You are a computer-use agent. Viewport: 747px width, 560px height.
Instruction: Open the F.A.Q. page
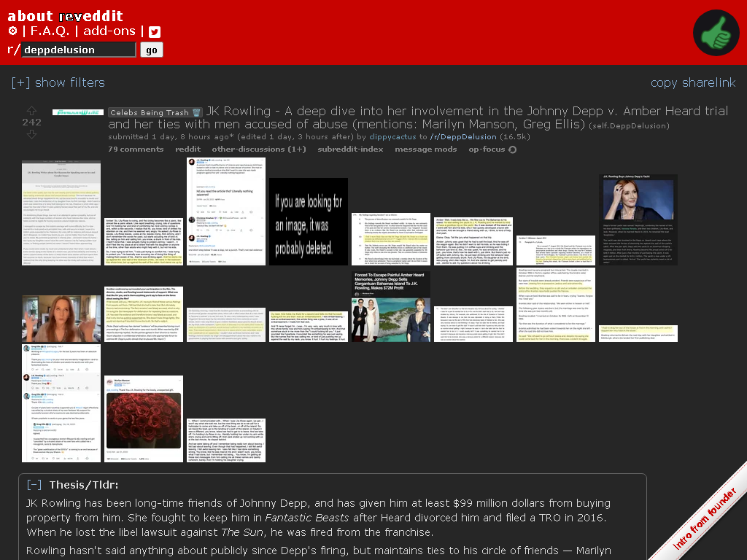[50, 31]
